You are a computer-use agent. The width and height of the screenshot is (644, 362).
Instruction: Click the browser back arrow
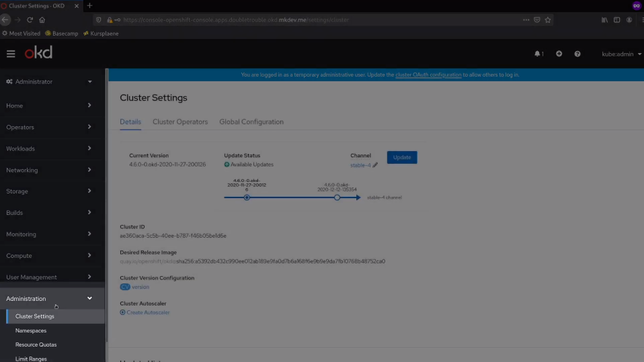coord(5,19)
